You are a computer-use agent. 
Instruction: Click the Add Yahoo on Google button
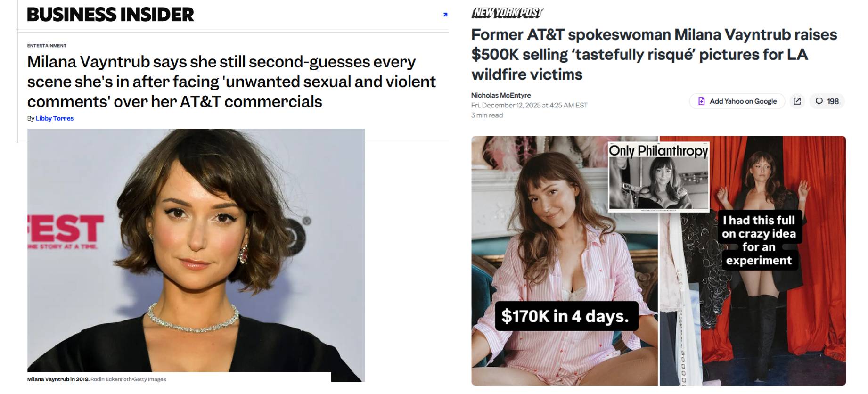coord(737,101)
